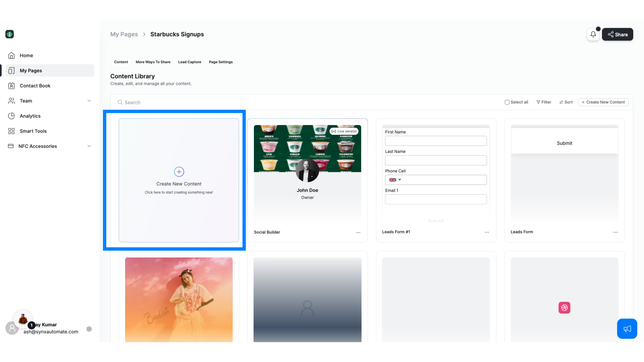This screenshot has width=644, height=362.
Task: Click the plus circle Create New Content icon
Action: (x=179, y=172)
